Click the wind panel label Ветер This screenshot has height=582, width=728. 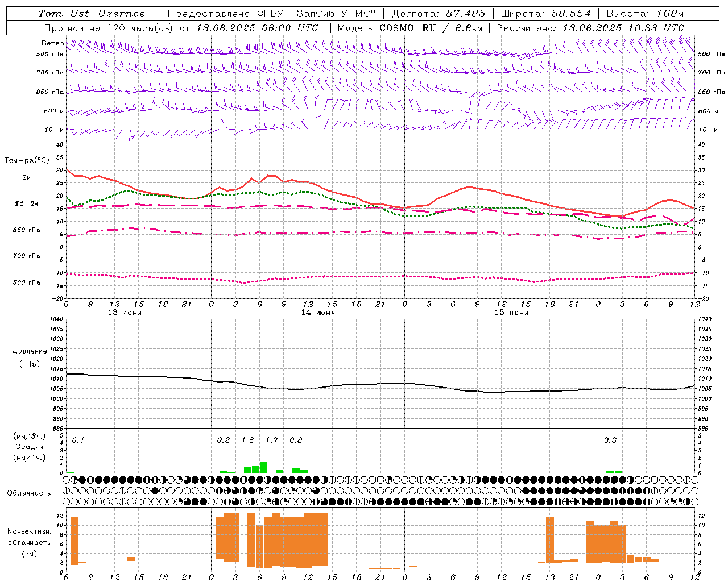pyautogui.click(x=52, y=43)
